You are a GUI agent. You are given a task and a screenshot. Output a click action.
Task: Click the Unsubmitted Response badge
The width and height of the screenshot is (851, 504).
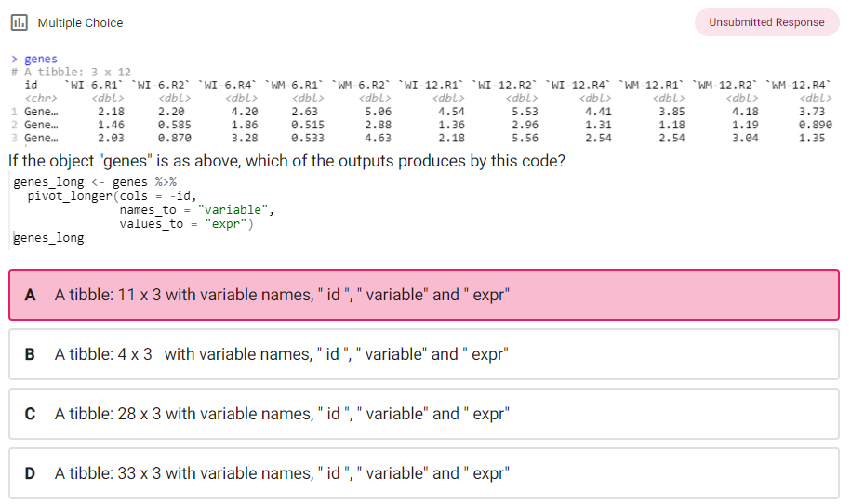tap(766, 22)
